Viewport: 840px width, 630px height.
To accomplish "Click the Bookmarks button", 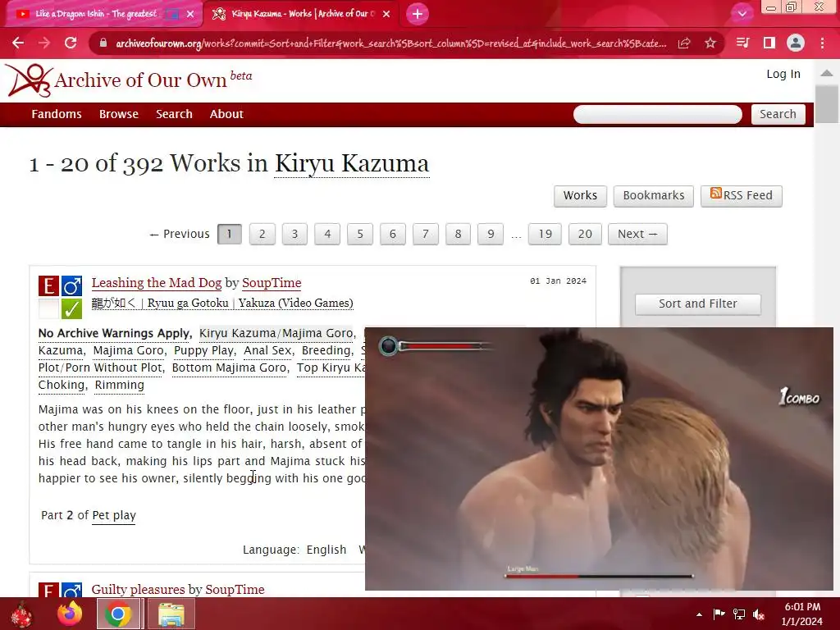I will (654, 195).
